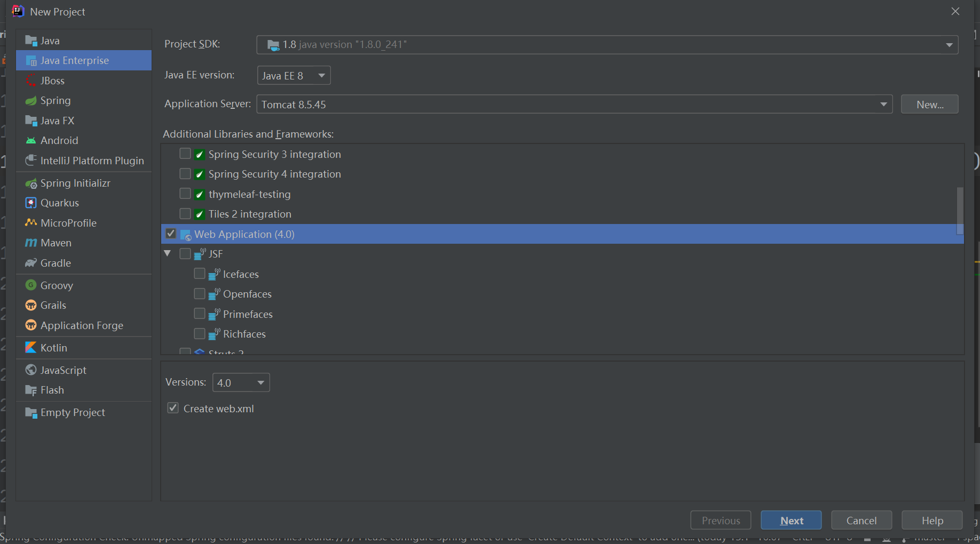Click the IntelliJ logo in title bar

[18, 11]
